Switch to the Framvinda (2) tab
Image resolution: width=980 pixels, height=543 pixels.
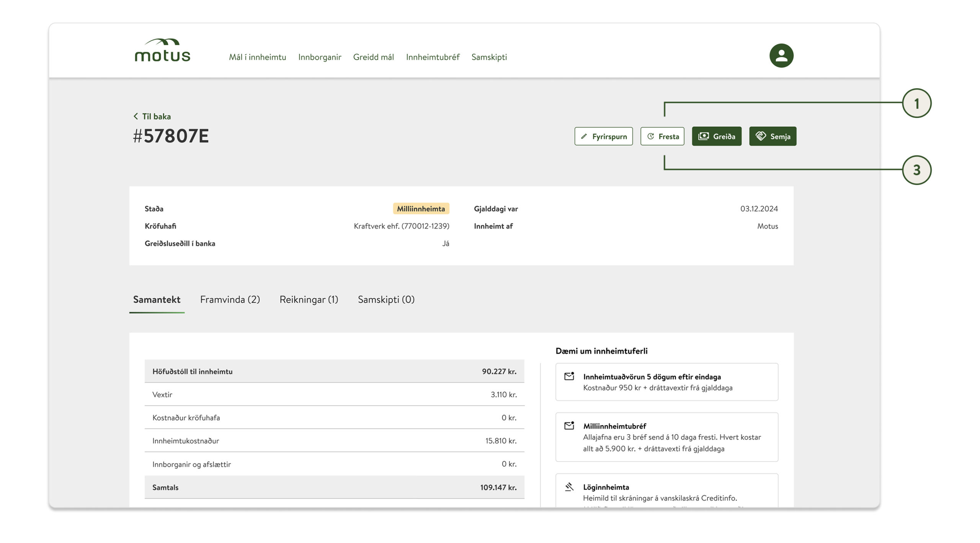click(x=230, y=299)
